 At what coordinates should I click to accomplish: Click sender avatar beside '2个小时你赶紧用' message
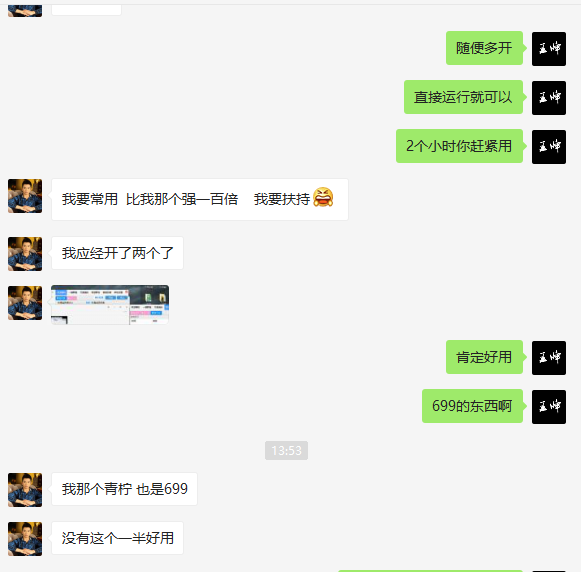pos(549,147)
